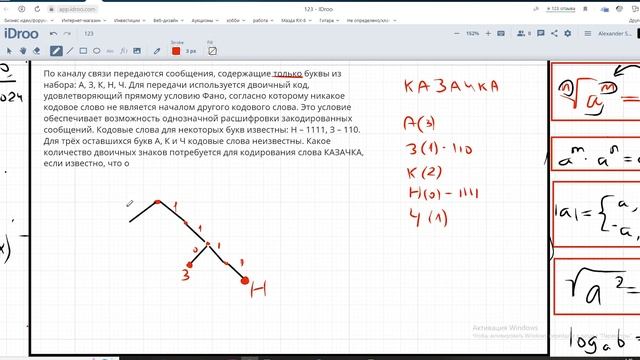The height and width of the screenshot is (360, 640).
Task: Select the pen drawing tool
Action: point(56,51)
